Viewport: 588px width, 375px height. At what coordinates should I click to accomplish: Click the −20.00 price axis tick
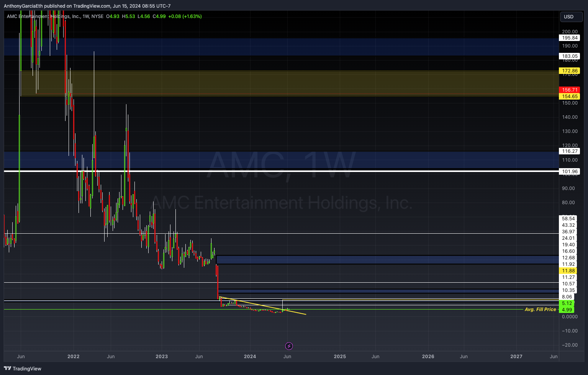pos(570,345)
